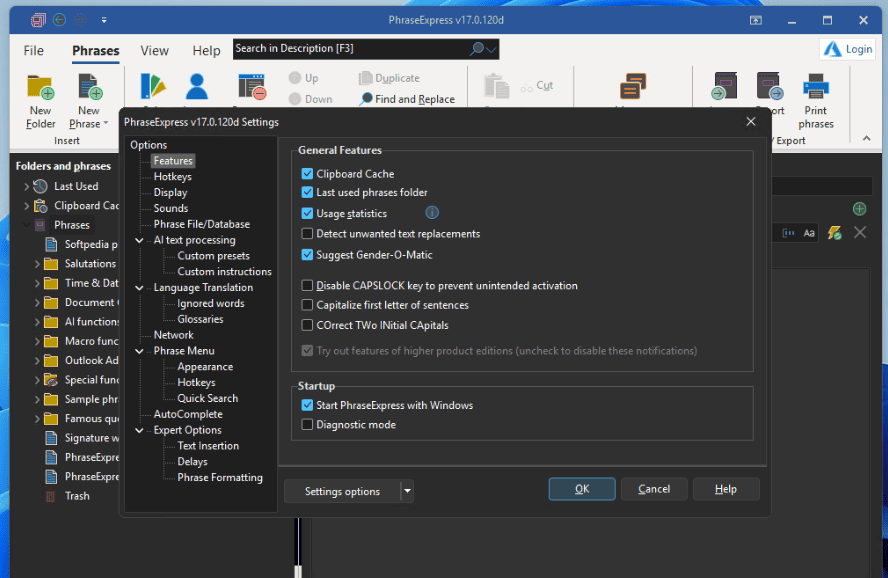This screenshot has height=578, width=888.
Task: Click the Last Used clock icon
Action: (40, 186)
